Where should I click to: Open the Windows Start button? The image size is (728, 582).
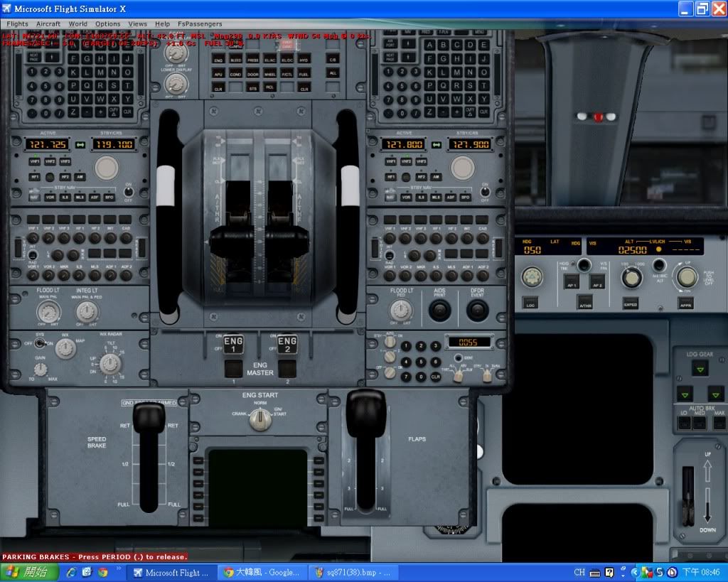(30, 572)
